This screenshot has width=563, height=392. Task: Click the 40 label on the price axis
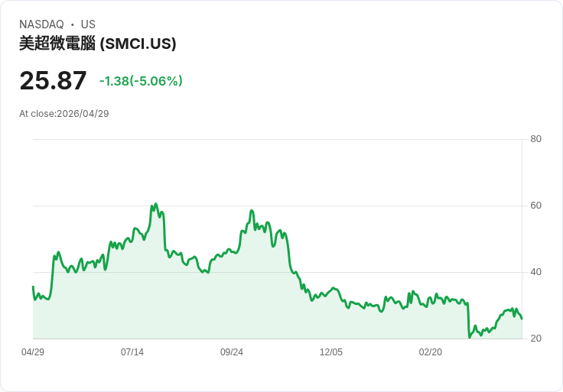[536, 272]
